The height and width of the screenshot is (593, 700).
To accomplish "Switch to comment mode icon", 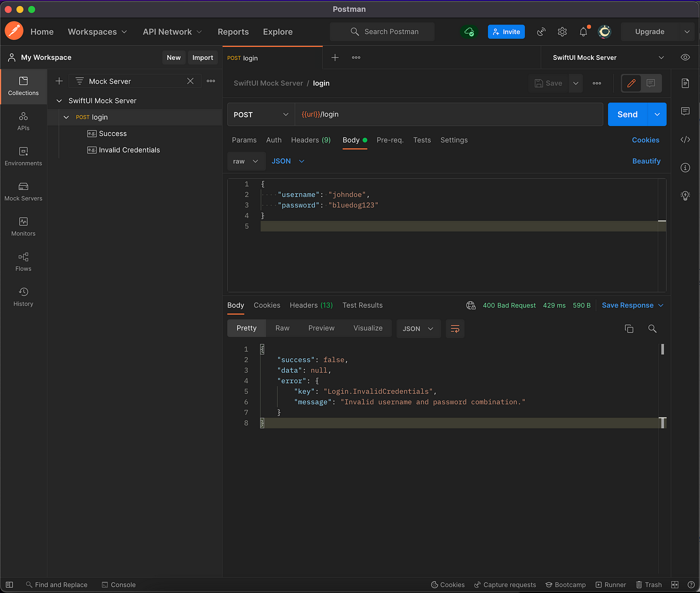I will tap(651, 83).
